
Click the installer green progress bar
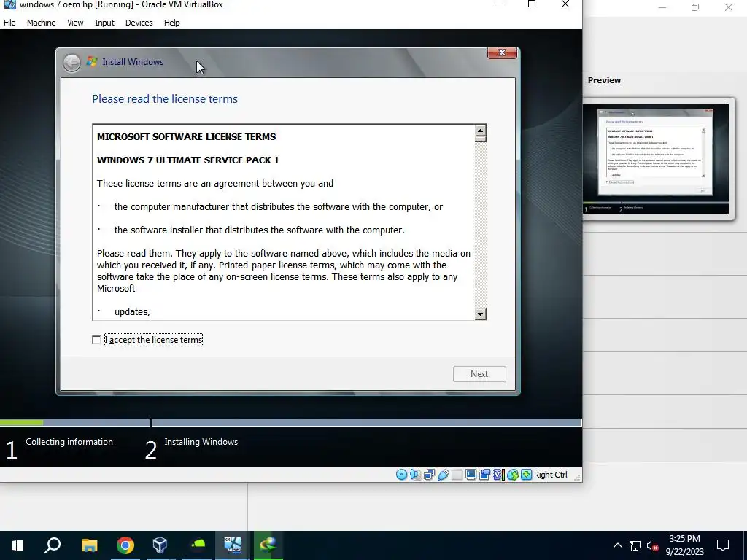coord(21,422)
